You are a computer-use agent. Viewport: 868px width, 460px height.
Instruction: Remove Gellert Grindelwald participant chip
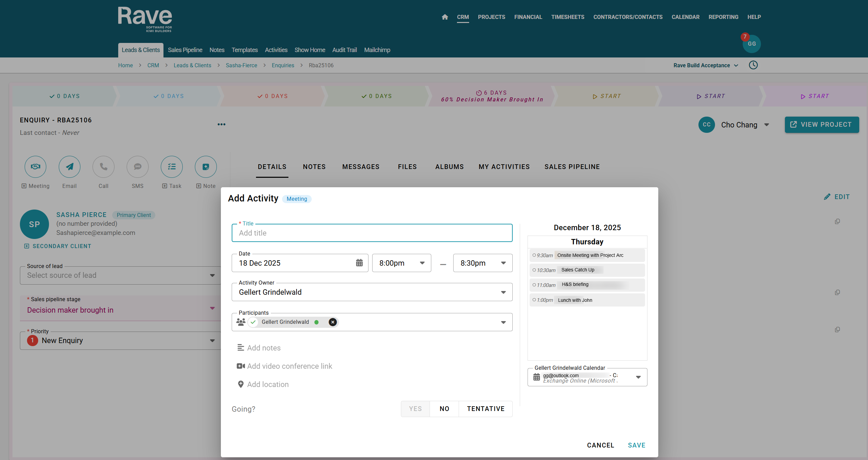pyautogui.click(x=333, y=322)
